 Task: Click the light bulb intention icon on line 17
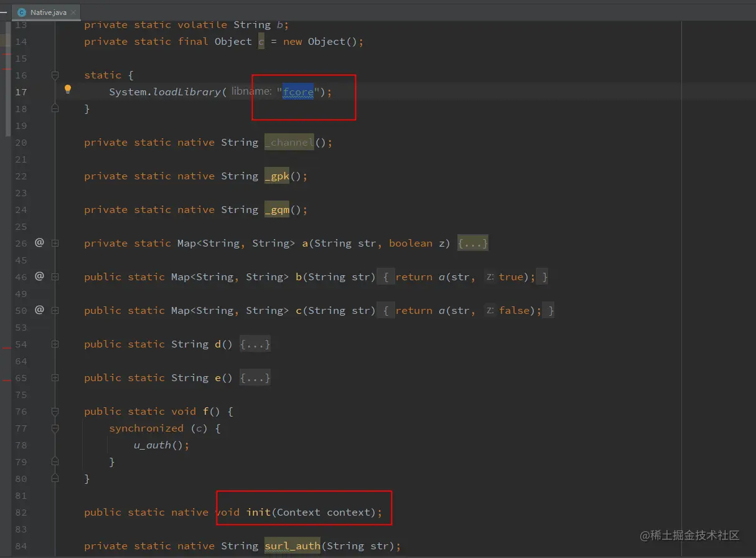[68, 89]
